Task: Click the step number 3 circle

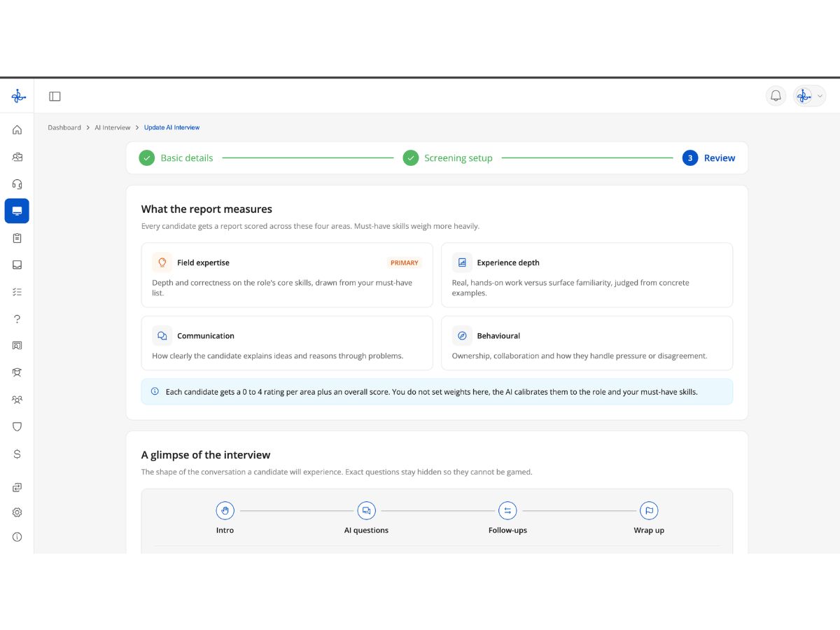Action: pyautogui.click(x=690, y=158)
